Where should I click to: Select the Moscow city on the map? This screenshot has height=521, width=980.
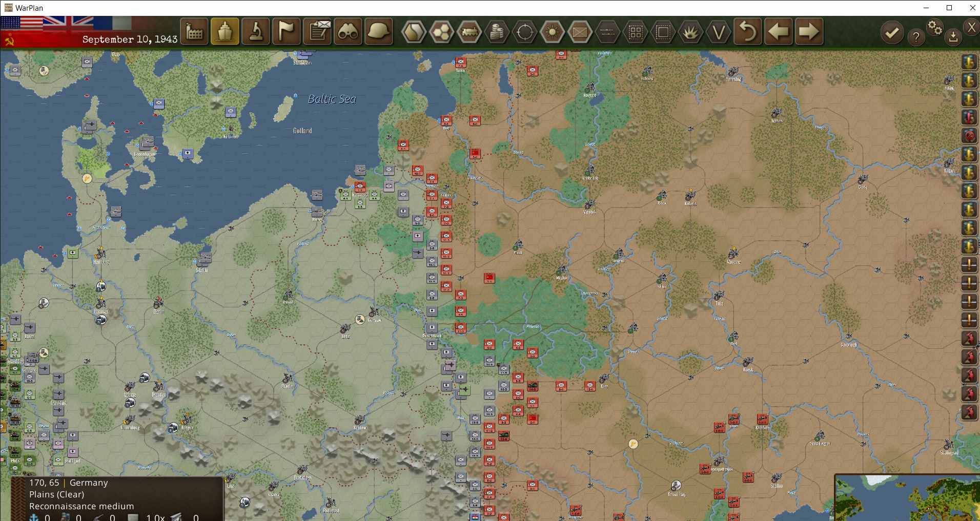tap(733, 255)
